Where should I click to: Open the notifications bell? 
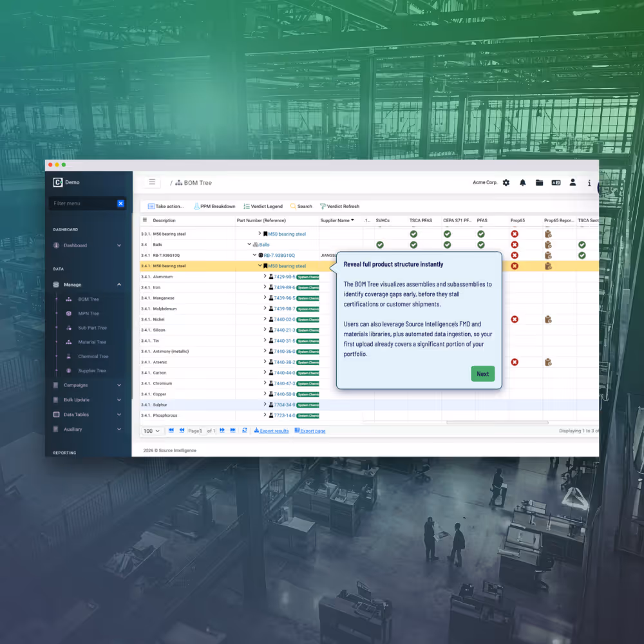click(x=522, y=183)
